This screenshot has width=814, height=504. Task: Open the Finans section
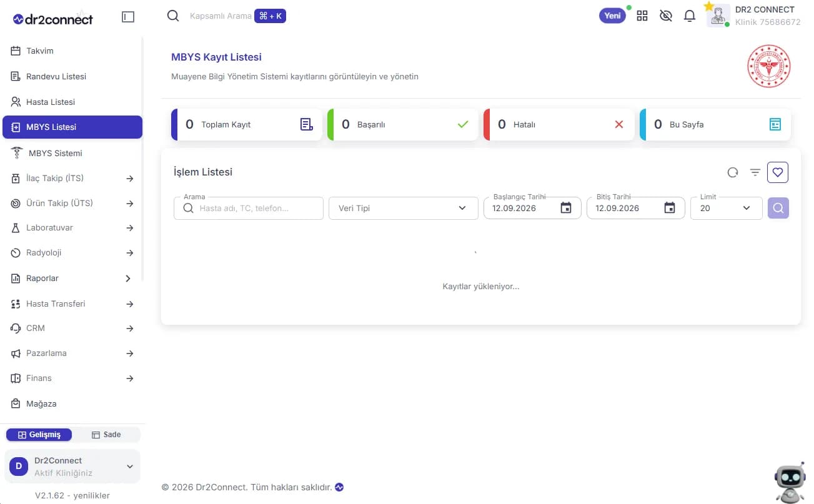point(72,378)
